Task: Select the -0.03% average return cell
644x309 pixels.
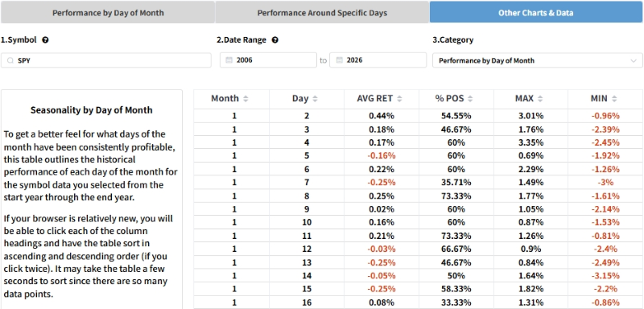Action: [382, 249]
